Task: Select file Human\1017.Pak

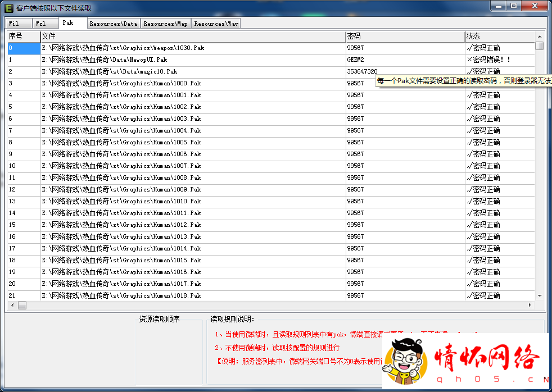Action: (x=193, y=284)
